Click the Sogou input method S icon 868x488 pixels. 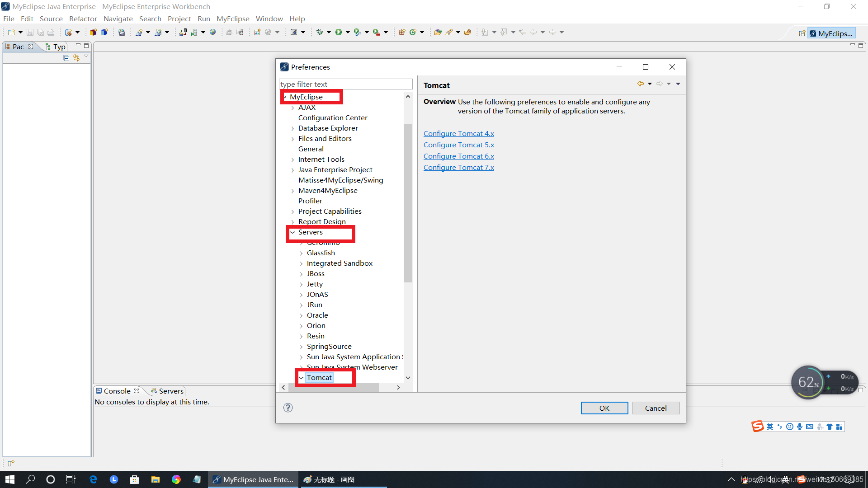758,427
